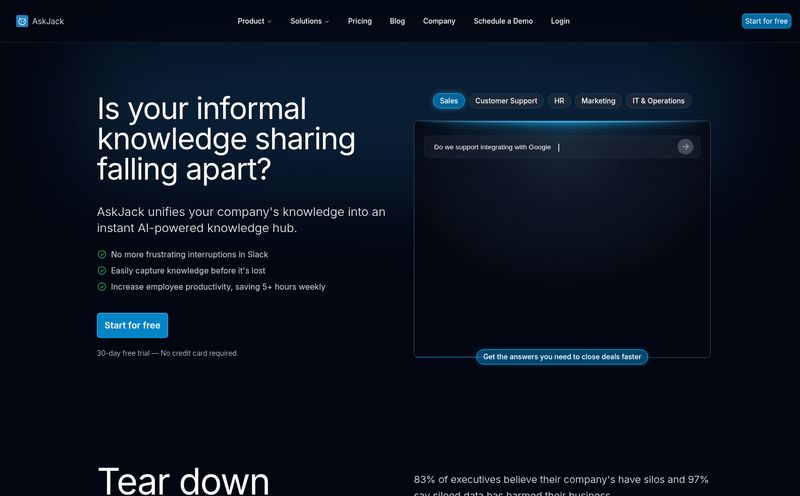Expand the Solutions dropdown menu
The image size is (800, 496).
click(x=310, y=21)
